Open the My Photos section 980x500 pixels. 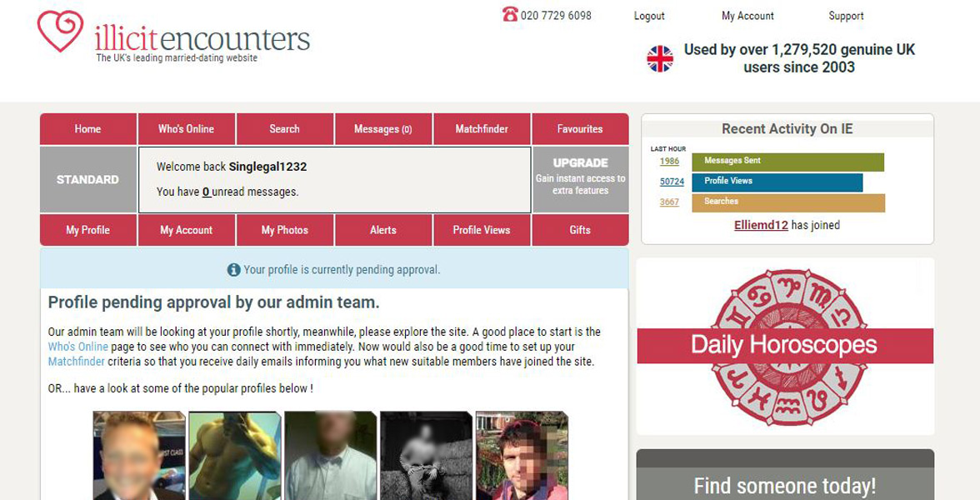coord(284,230)
